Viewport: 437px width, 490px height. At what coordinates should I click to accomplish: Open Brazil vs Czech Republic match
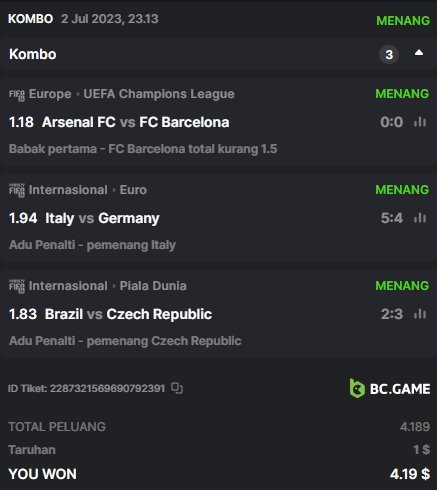[x=128, y=314]
